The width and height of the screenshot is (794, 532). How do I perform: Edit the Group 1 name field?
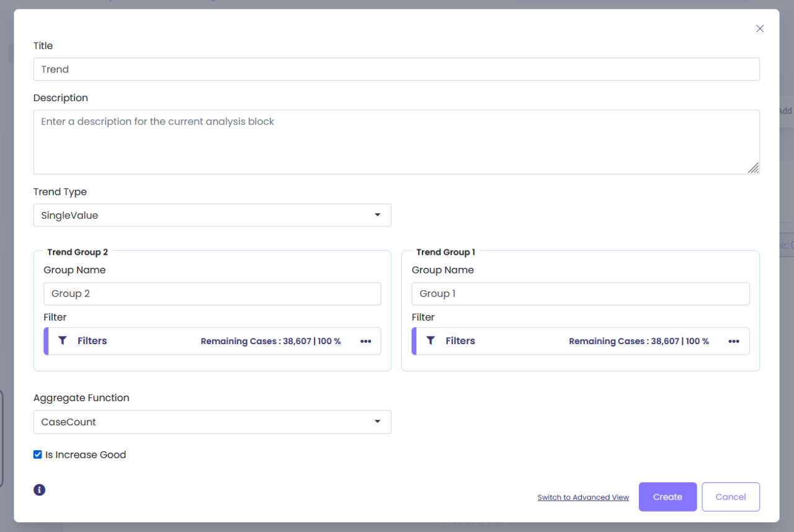coord(580,294)
